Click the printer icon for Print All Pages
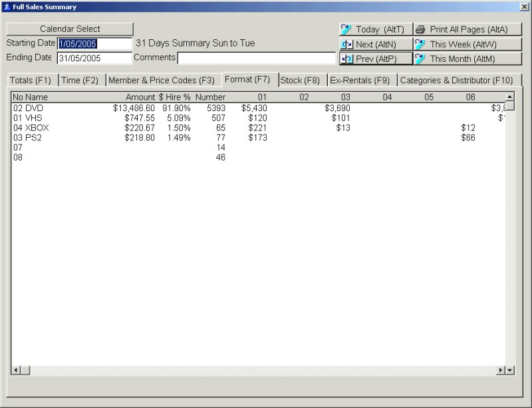532x408 pixels. 420,29
